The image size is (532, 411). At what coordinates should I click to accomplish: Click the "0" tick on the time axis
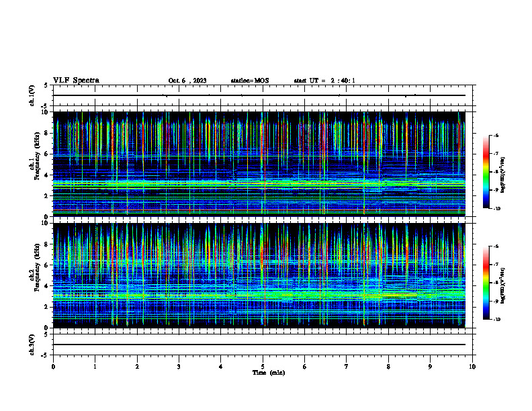coord(53,367)
